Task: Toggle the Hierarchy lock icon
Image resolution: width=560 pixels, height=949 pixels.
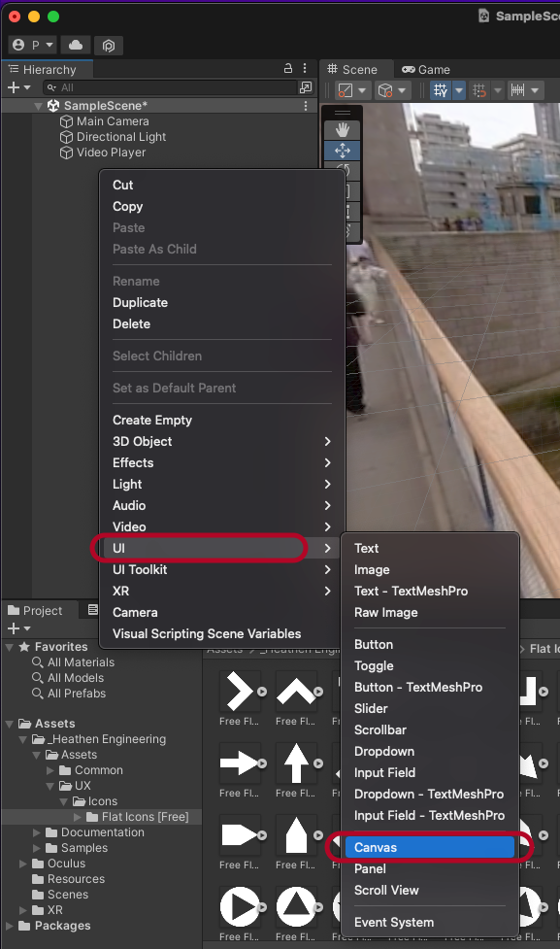Action: (x=288, y=69)
